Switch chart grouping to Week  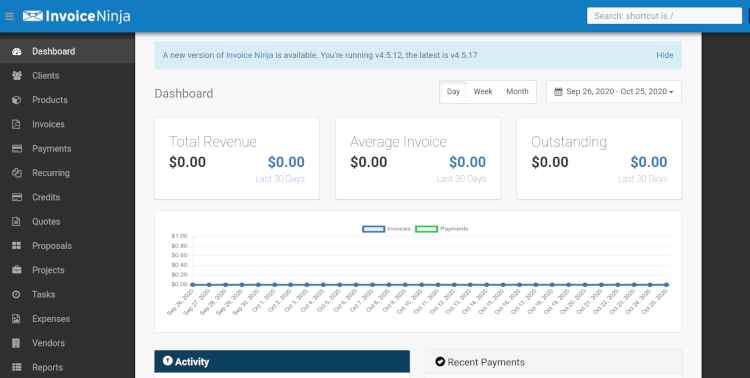pyautogui.click(x=483, y=91)
